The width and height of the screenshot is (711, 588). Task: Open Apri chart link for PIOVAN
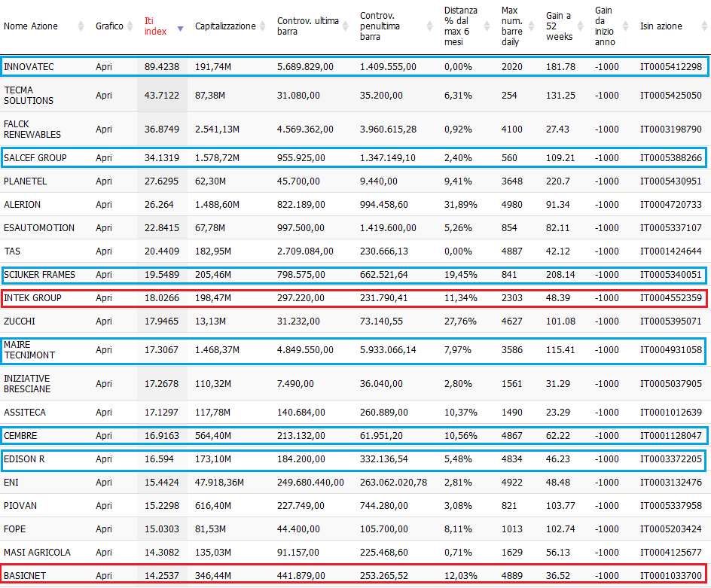(x=104, y=506)
